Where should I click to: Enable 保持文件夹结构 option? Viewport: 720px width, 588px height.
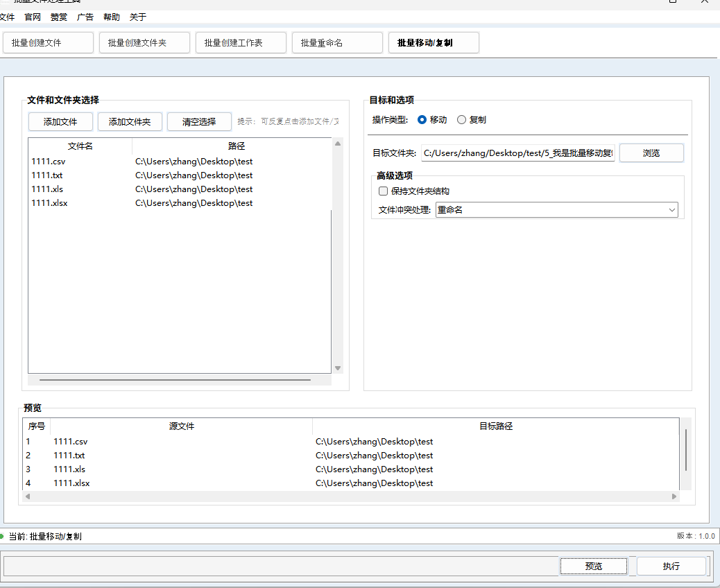(x=383, y=191)
